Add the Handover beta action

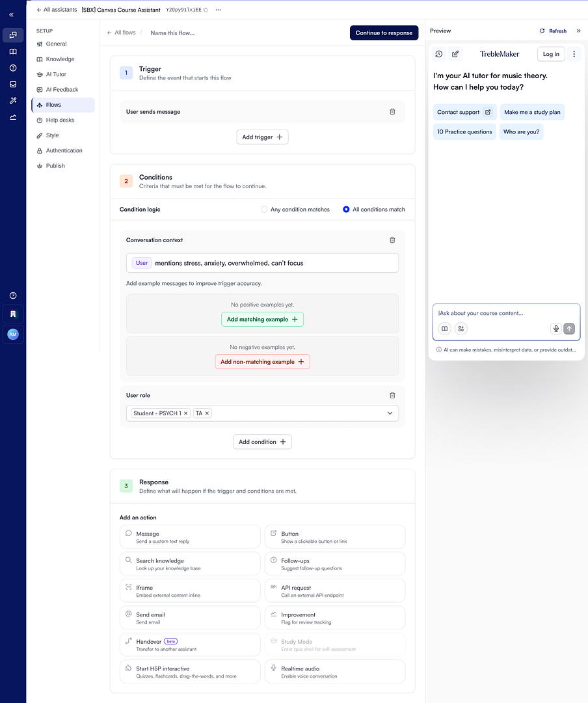190,644
